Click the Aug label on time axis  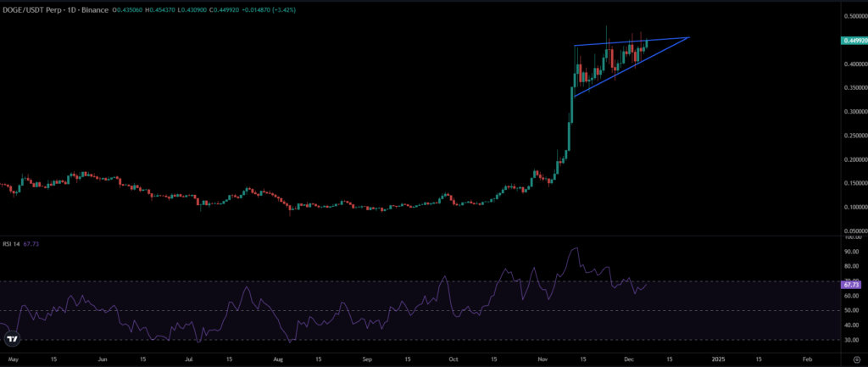point(277,359)
